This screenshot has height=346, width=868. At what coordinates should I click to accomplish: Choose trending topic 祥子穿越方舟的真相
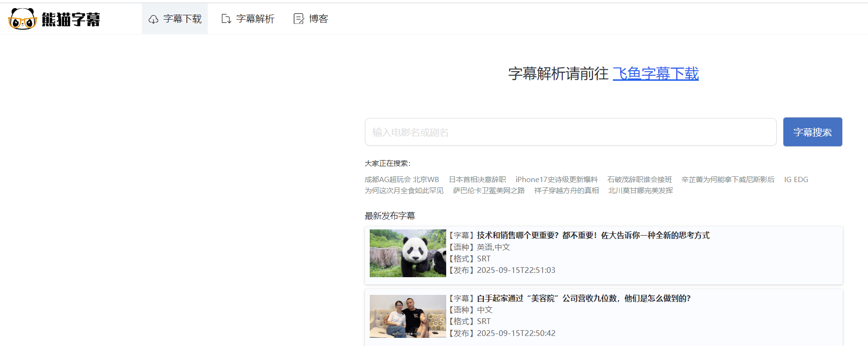[566, 191]
